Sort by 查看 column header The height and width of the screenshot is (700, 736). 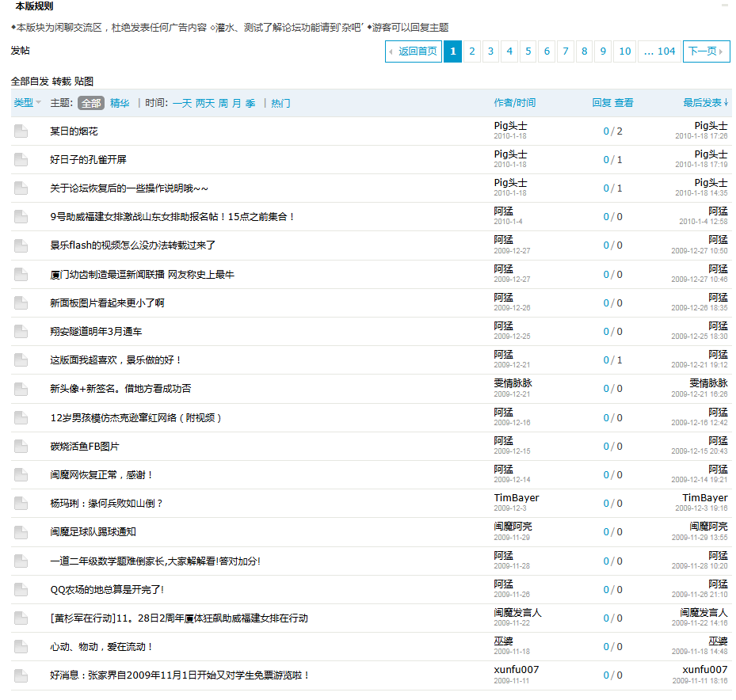pos(624,103)
